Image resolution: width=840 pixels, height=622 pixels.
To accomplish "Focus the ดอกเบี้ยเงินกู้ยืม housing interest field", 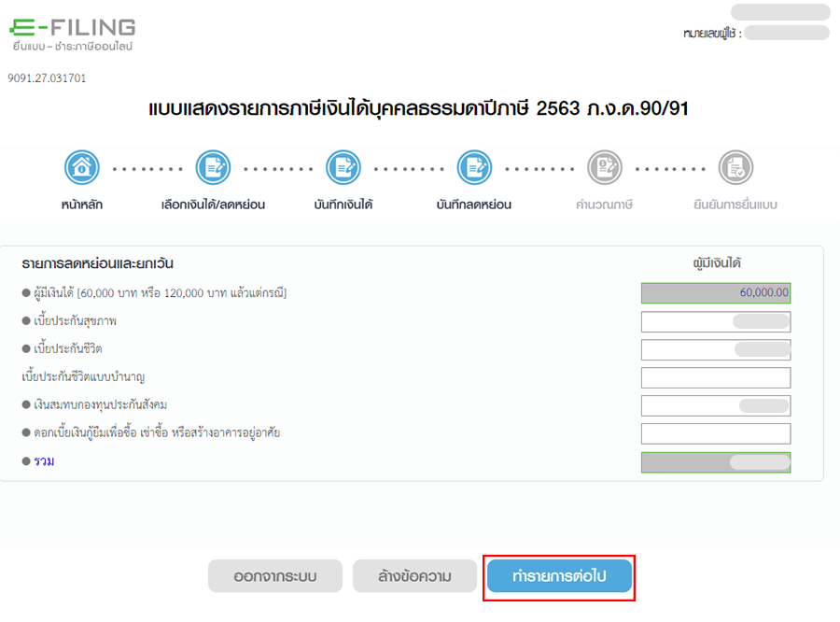I will [x=715, y=433].
